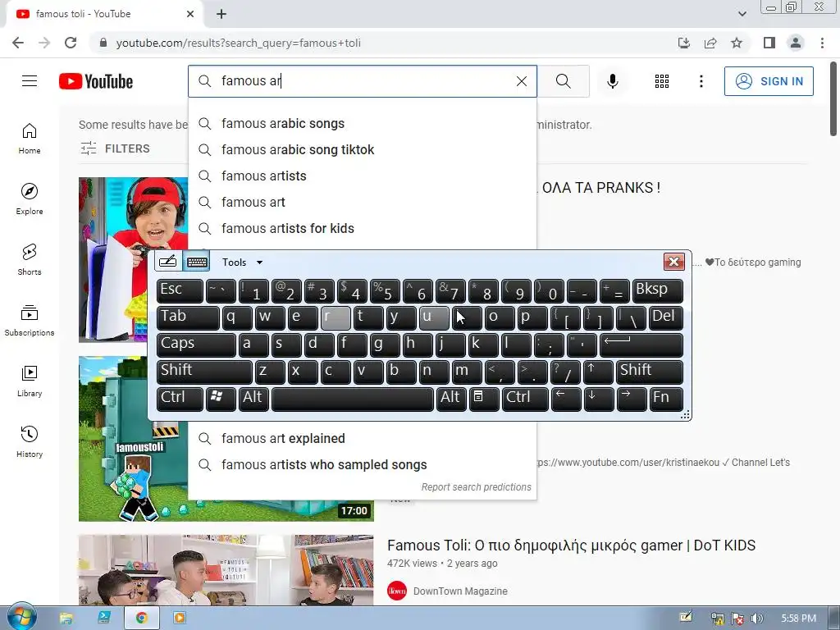
Task: Close the 'famous toli - YouTube' tab
Action: pos(190,14)
